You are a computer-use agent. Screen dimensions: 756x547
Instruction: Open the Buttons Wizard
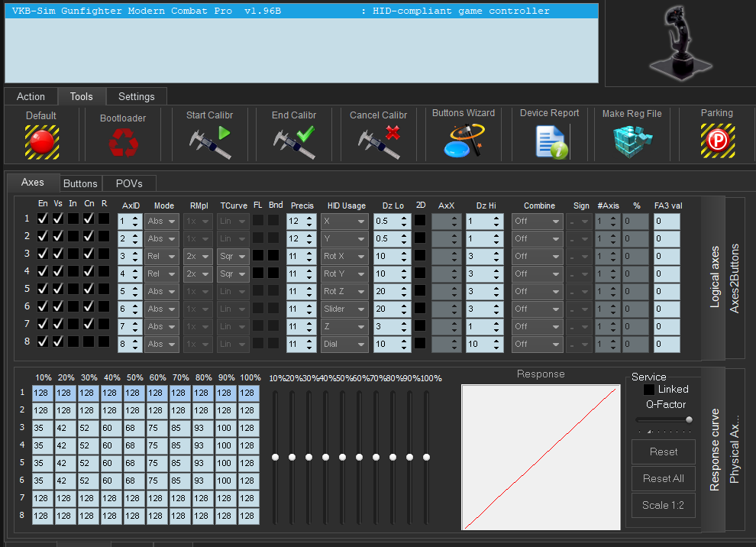(464, 141)
